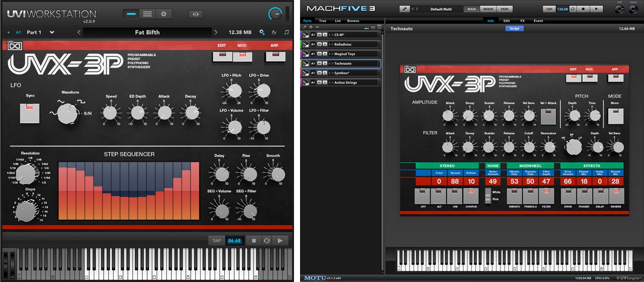Click the 86.68 tempo field
This screenshot has width=644, height=282.
235,241
